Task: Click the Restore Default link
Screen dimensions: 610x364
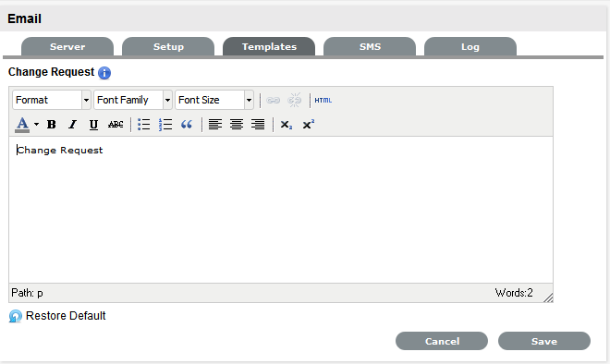Action: pos(66,316)
